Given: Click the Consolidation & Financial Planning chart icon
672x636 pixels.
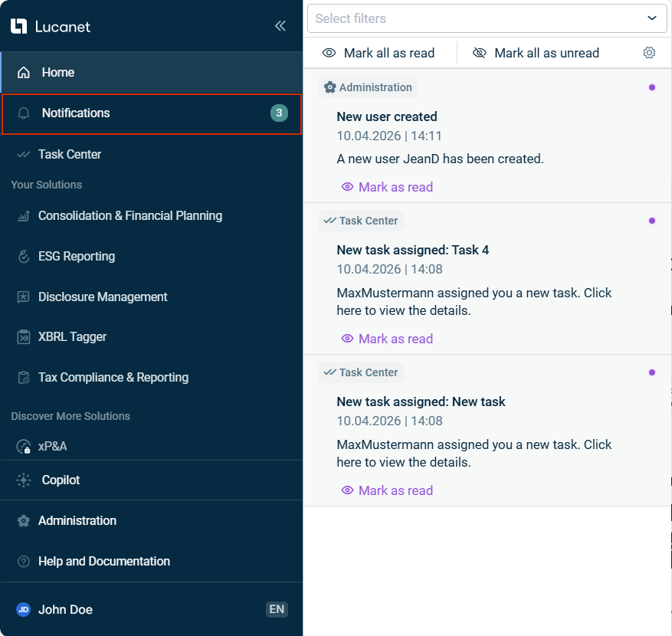Looking at the screenshot, I should pos(24,216).
